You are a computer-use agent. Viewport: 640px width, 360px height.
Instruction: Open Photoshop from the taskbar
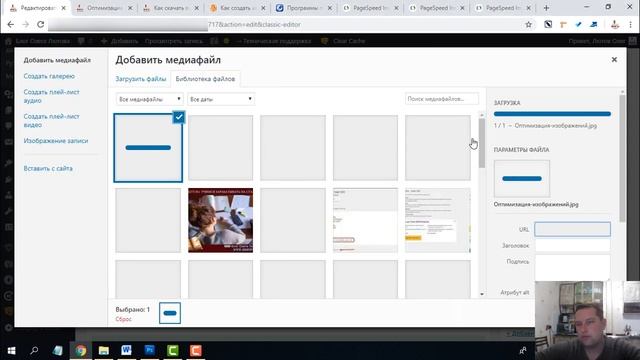(x=150, y=351)
